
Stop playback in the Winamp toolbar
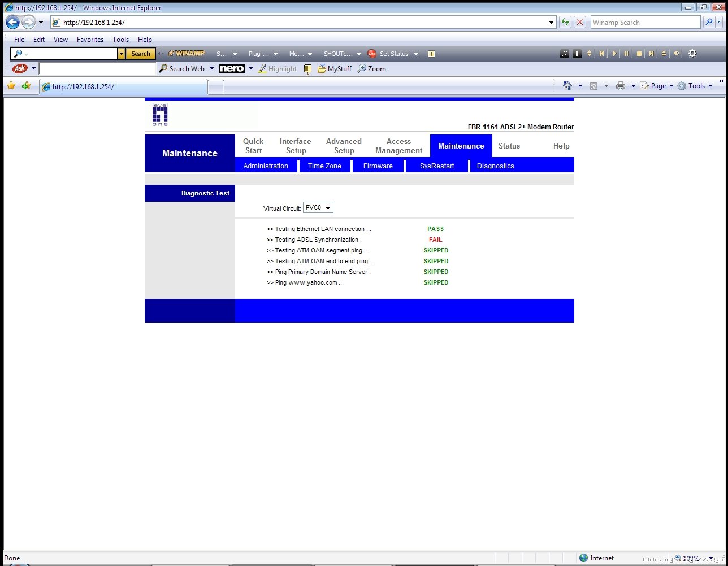point(639,54)
